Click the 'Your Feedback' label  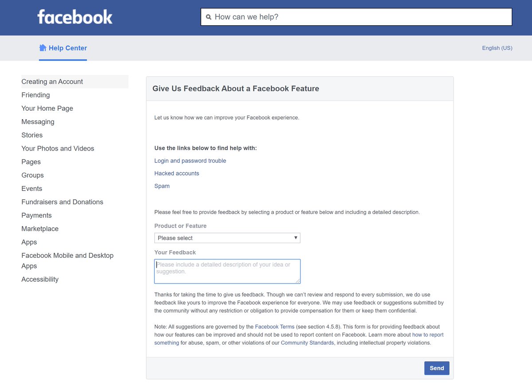pyautogui.click(x=175, y=252)
